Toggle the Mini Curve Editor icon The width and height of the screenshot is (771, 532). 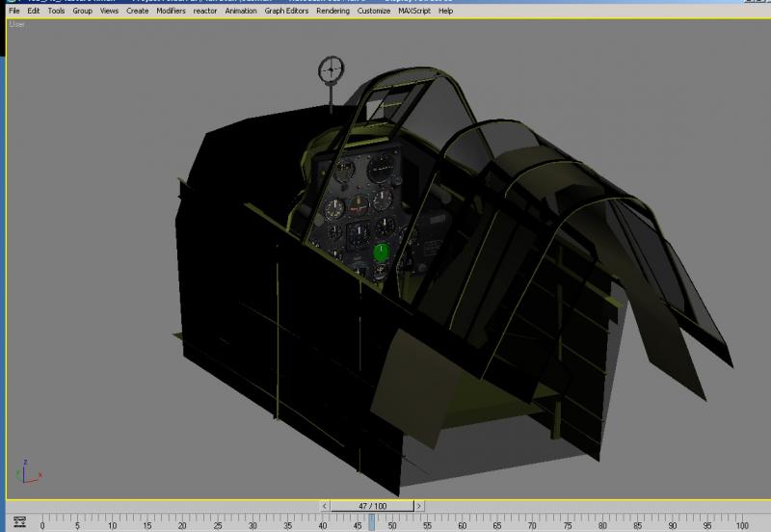pos(19,521)
